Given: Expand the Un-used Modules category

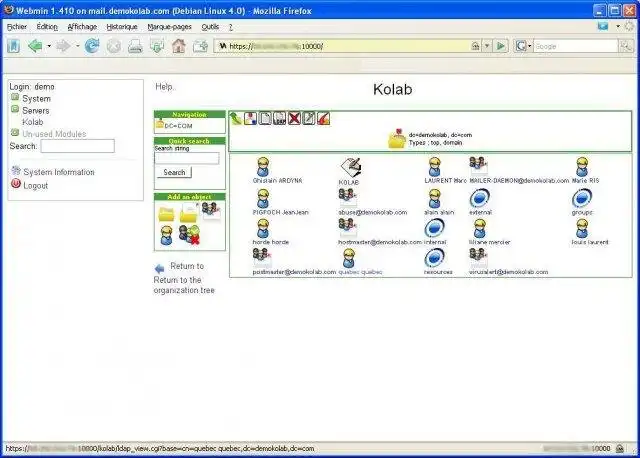Looking at the screenshot, I should 15,133.
